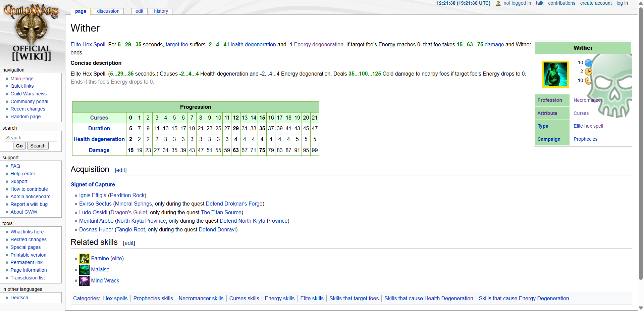This screenshot has height=311, width=644.
Task: Click the not logged in user icon
Action: (x=498, y=3)
